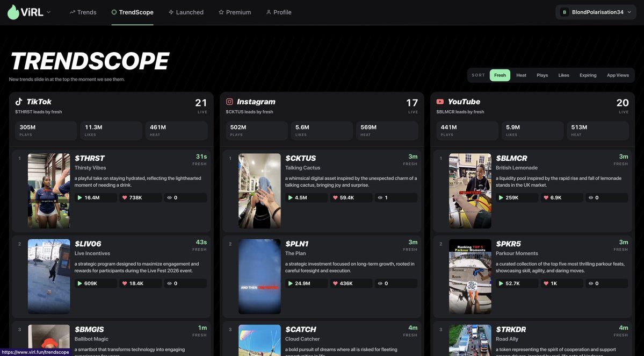Screen dimensions: 644x356
Task: Click the YouTube 5.9M likes stat
Action: tap(533, 131)
